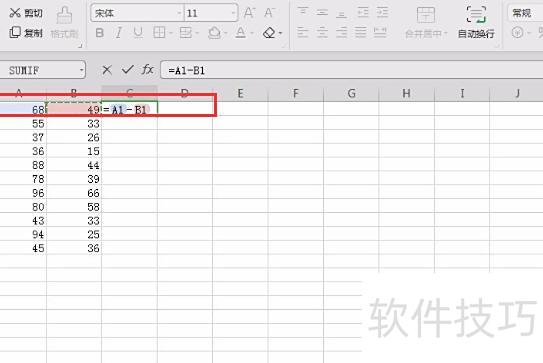Click cell containing 96
543x363 pixels.
(23, 193)
